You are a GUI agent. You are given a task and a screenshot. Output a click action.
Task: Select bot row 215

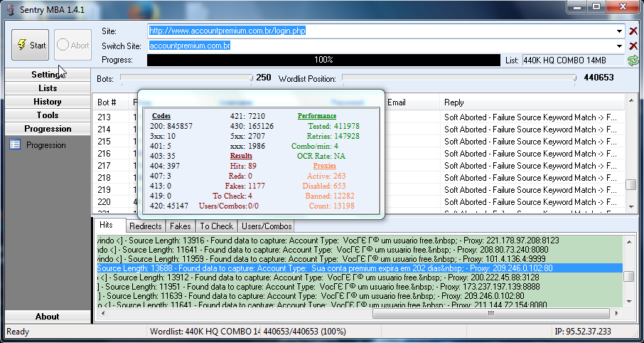tap(358, 142)
